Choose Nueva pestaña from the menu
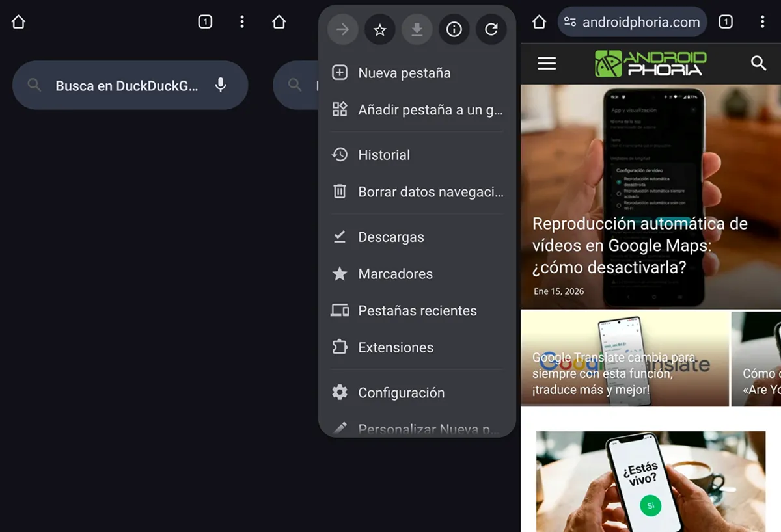Viewport: 781px width, 532px height. click(404, 73)
